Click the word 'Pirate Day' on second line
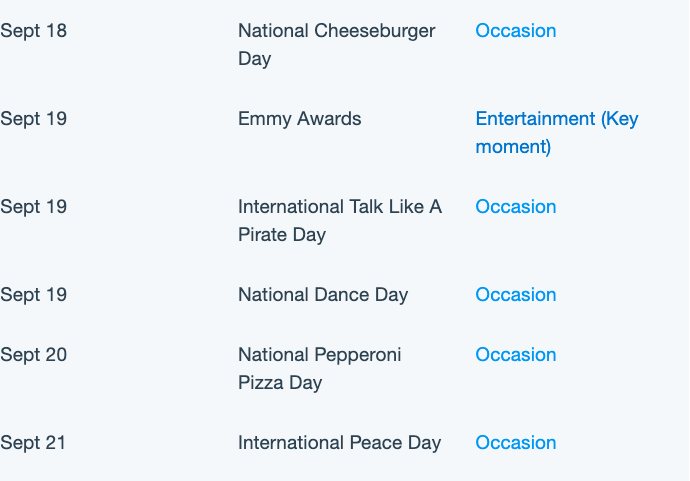690x481 pixels. 282,235
